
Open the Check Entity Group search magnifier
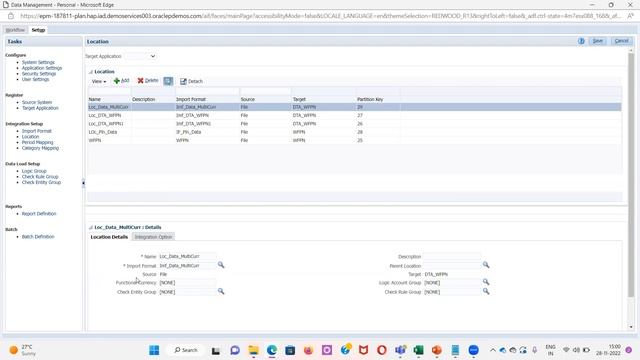click(x=221, y=291)
